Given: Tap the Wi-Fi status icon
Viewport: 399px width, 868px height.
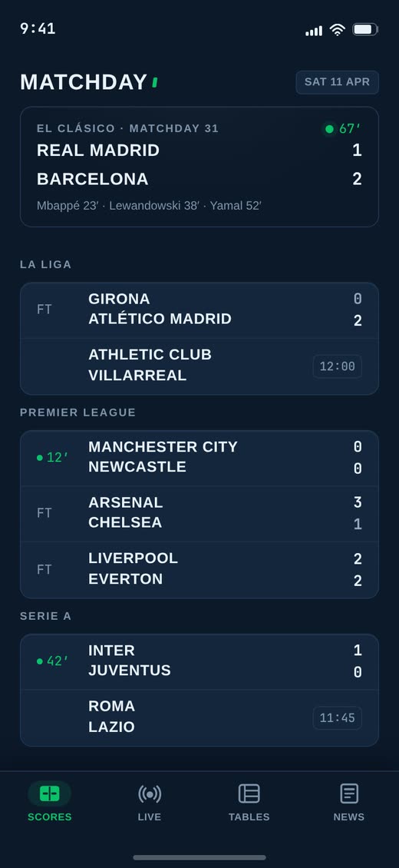Looking at the screenshot, I should [x=337, y=30].
